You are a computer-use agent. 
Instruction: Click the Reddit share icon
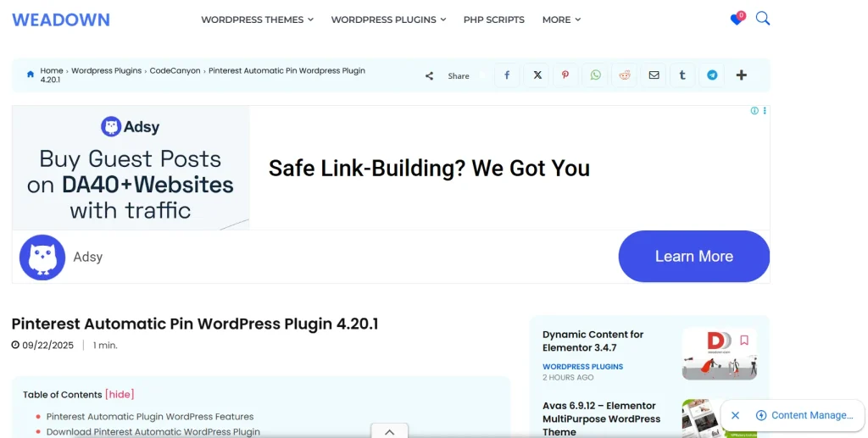click(x=625, y=75)
